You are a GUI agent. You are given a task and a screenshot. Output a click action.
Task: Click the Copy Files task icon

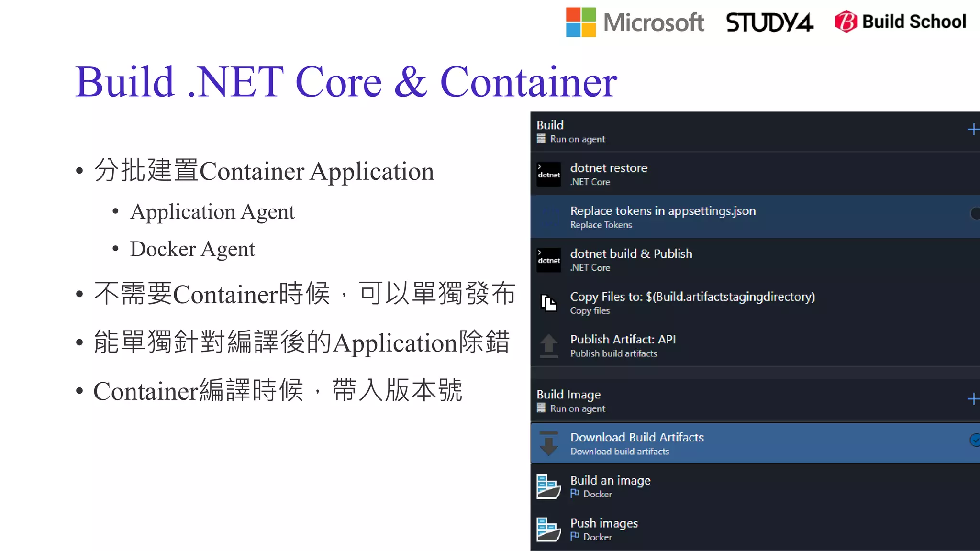click(548, 303)
